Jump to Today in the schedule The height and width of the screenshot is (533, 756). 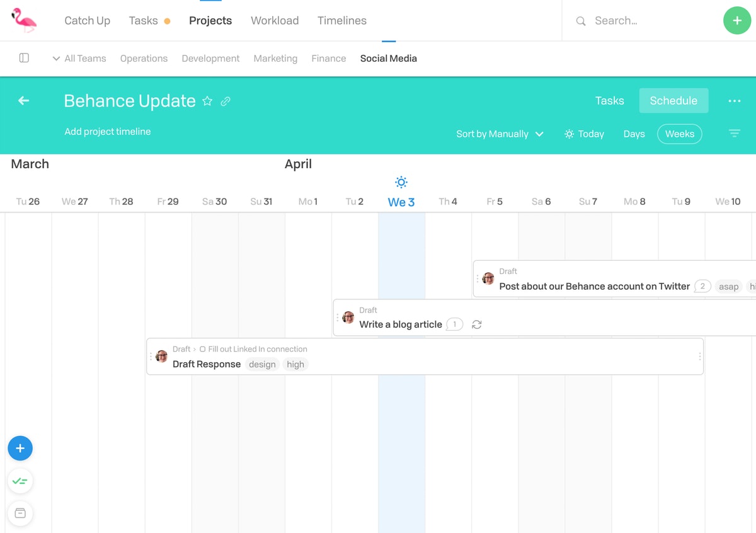[x=584, y=134]
